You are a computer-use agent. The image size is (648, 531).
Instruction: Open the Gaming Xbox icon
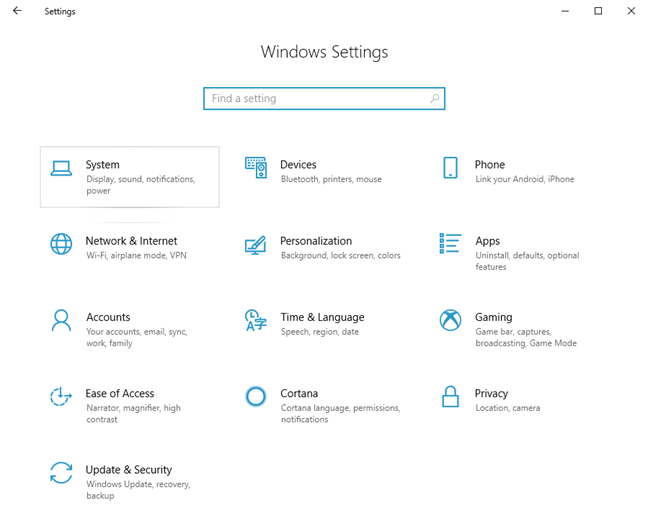coord(450,320)
